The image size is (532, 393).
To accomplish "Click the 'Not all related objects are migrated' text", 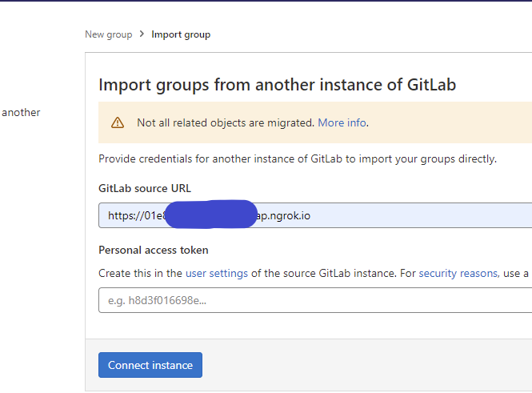I will click(x=225, y=122).
